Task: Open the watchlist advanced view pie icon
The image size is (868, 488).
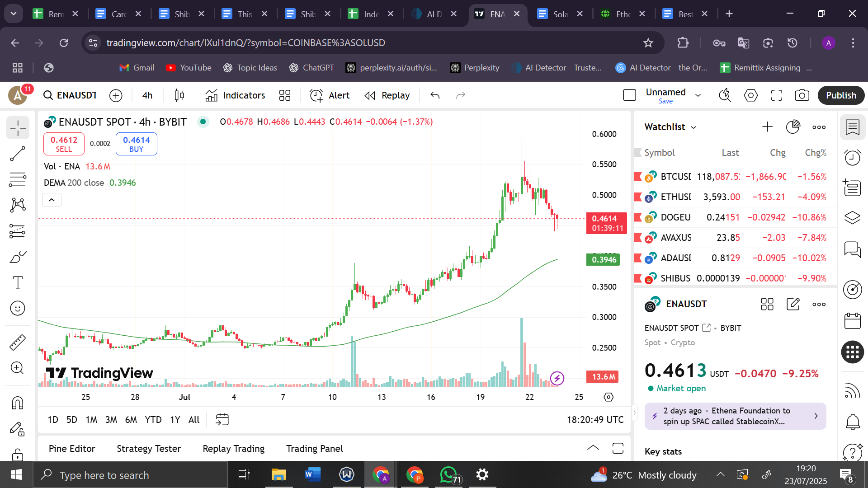Action: (x=793, y=127)
